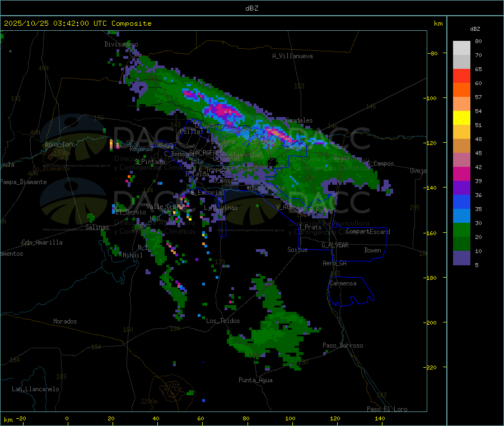Click the 45 value in dBZ legend
The height and width of the screenshot is (426, 504).
(478, 153)
